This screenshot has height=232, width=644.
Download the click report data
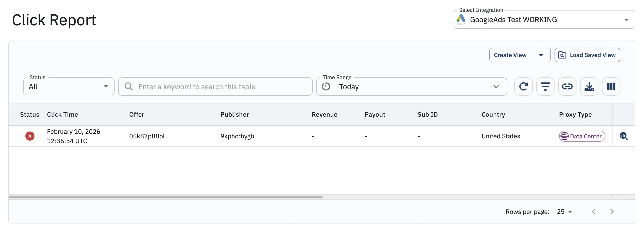(x=589, y=87)
